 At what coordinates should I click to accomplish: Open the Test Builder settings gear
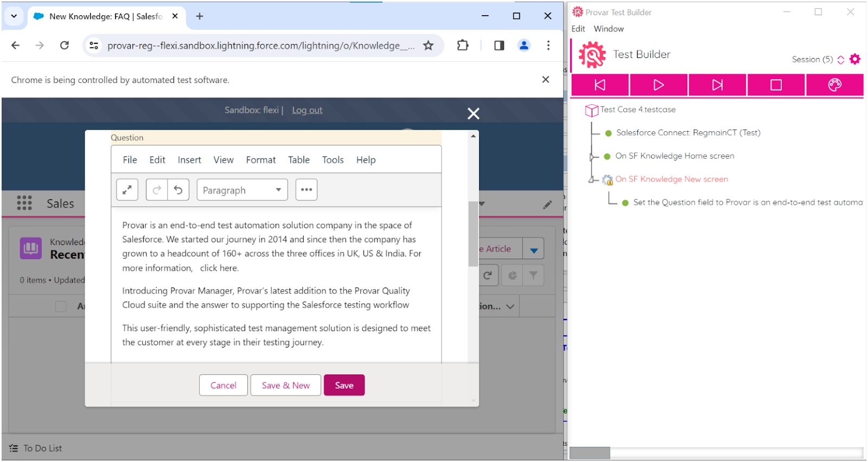[x=855, y=59]
